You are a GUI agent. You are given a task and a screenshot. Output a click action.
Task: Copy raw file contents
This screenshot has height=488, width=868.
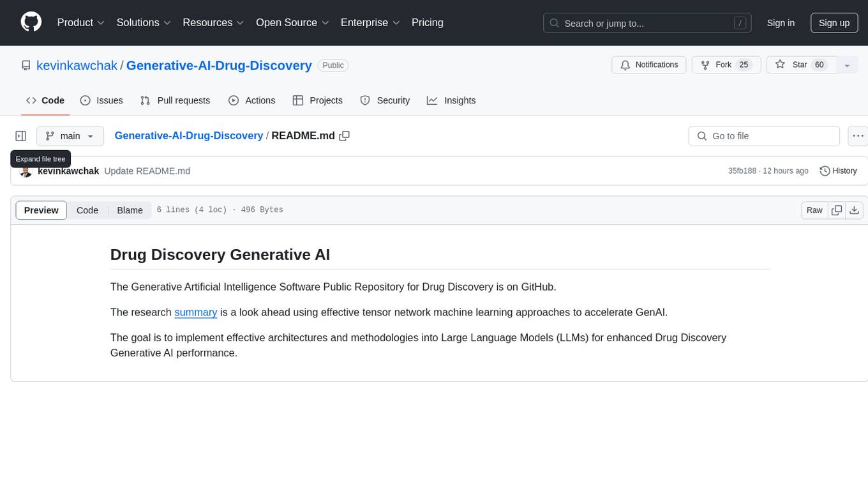[x=837, y=210]
